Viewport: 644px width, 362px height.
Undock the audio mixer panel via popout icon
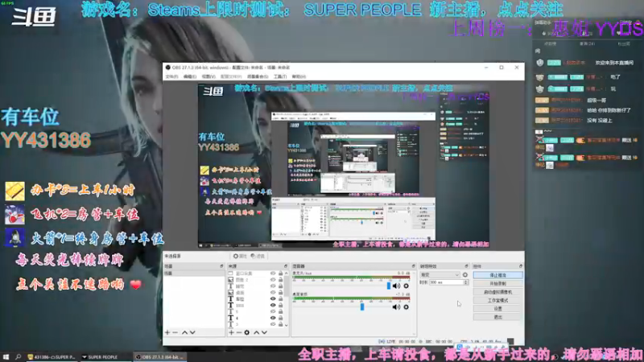tap(414, 266)
